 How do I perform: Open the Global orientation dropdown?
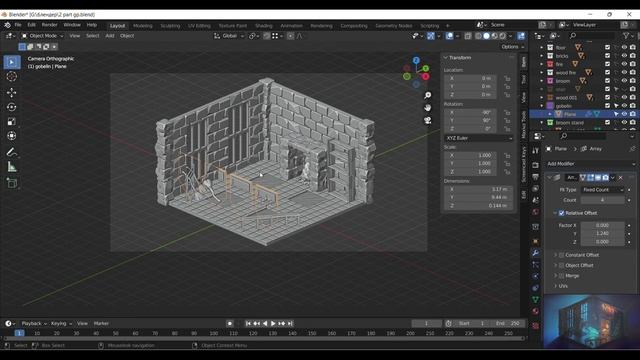click(229, 36)
